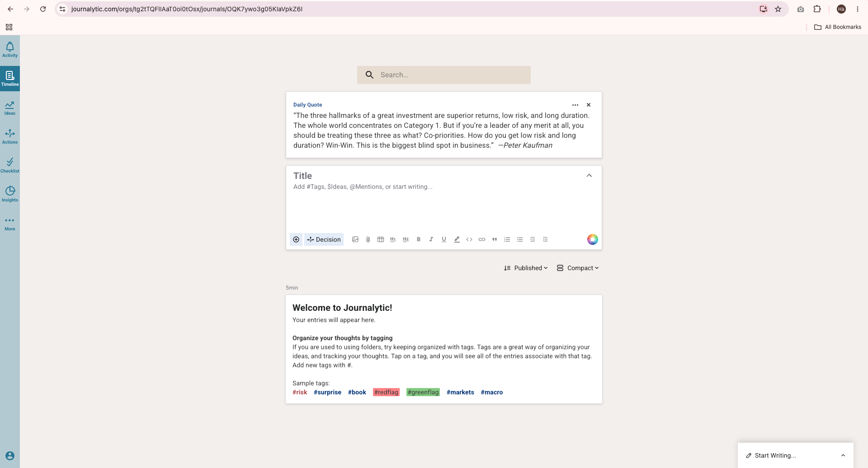Click the address bar URL

click(187, 9)
